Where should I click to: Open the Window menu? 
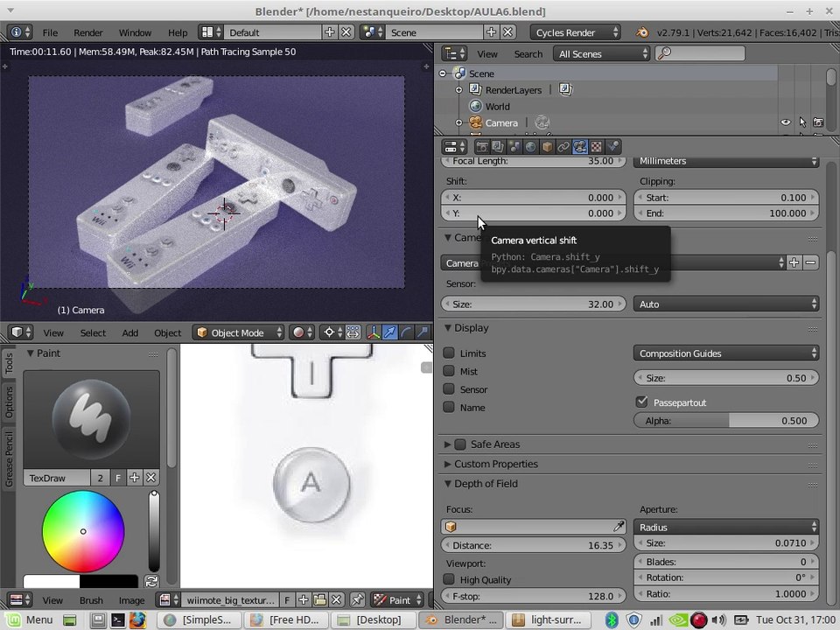135,32
